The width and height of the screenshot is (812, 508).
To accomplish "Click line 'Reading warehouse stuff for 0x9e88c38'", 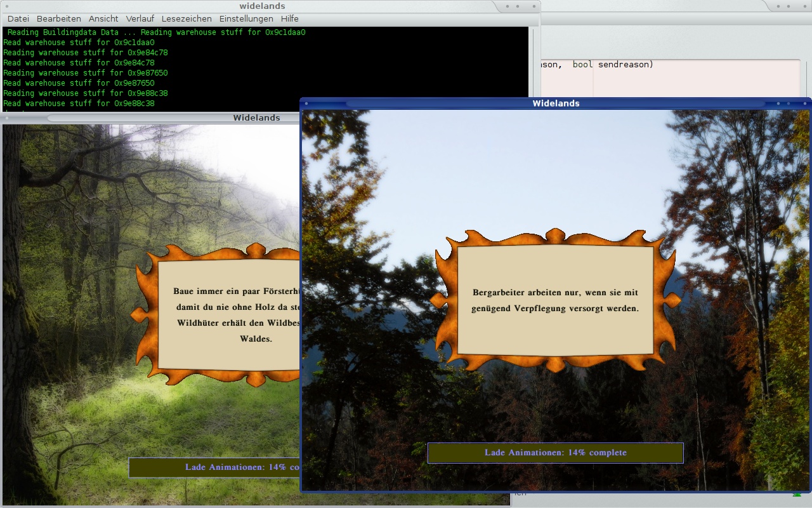I will [x=86, y=93].
